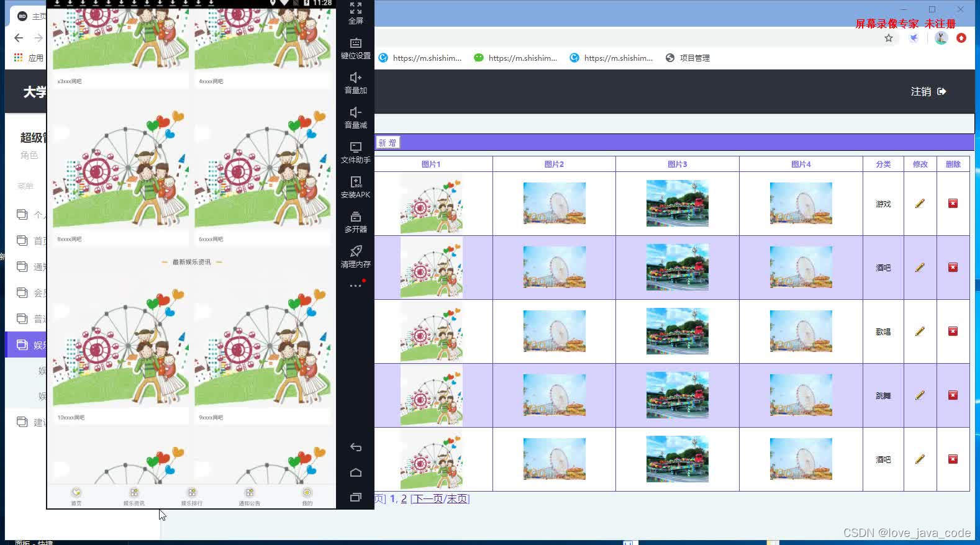Edit the 跳舞 row with pencil icon
This screenshot has height=545, width=980.
(x=920, y=395)
